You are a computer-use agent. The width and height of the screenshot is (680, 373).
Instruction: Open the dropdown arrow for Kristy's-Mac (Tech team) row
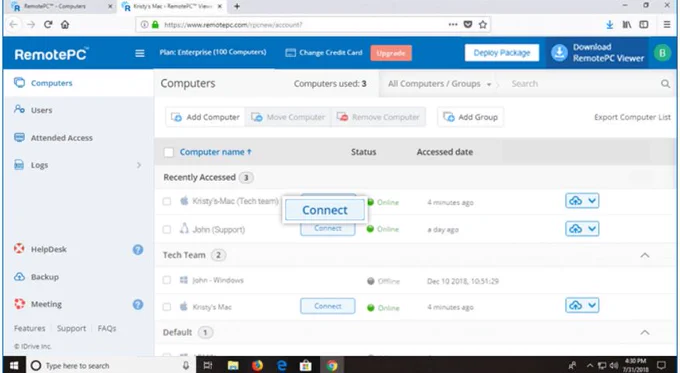(x=592, y=201)
